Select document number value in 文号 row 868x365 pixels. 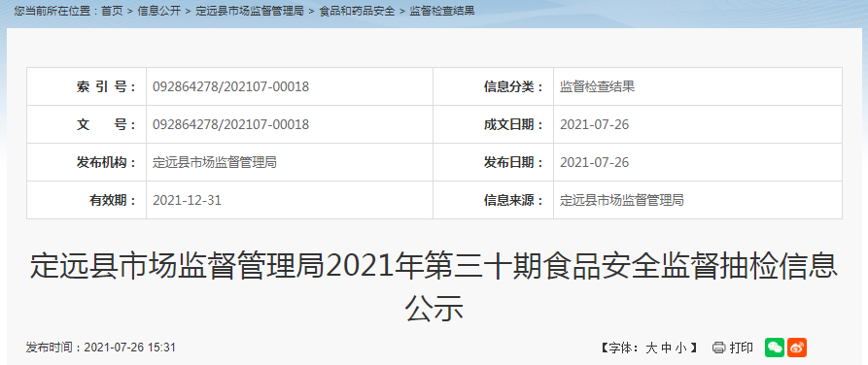230,124
